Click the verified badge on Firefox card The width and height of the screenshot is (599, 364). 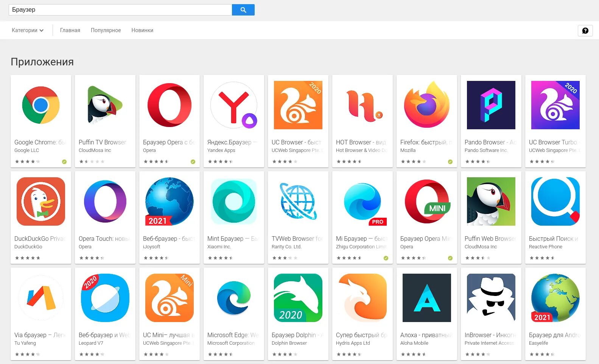[450, 162]
